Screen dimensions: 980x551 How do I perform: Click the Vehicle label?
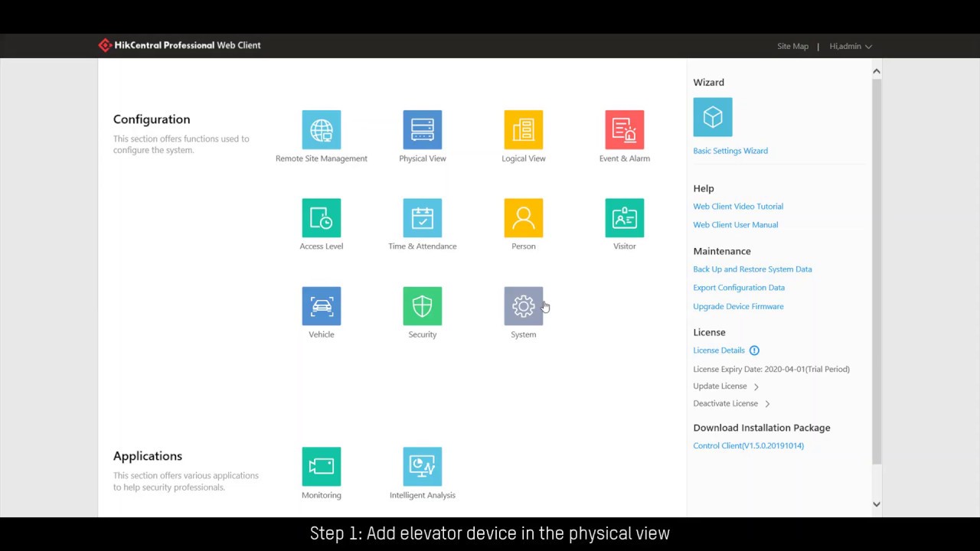pos(322,334)
